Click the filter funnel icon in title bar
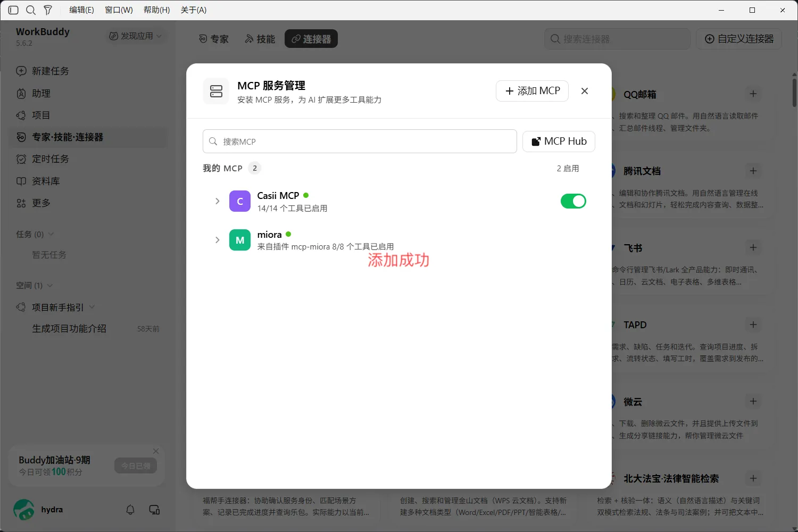 [48, 10]
